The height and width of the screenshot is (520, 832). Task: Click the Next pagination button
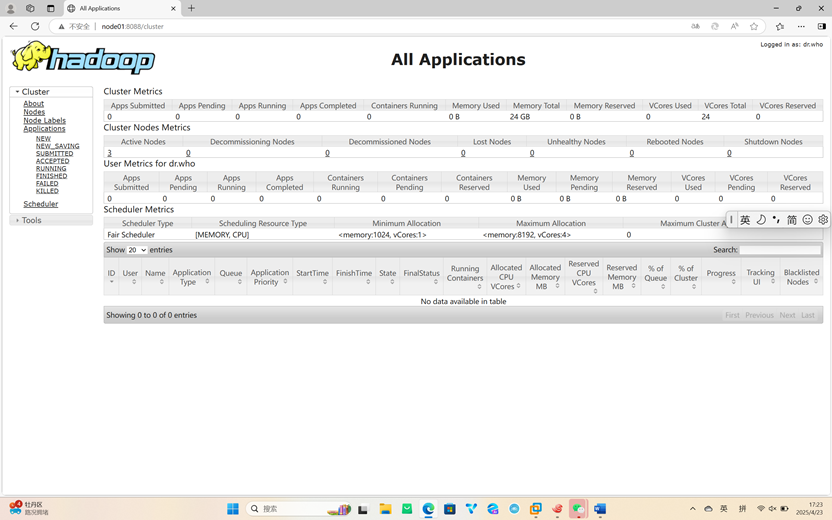click(x=787, y=315)
